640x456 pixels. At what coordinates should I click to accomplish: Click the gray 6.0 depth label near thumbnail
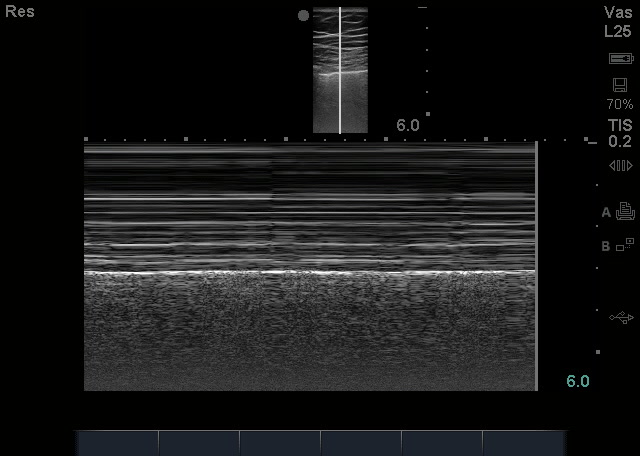(x=408, y=125)
